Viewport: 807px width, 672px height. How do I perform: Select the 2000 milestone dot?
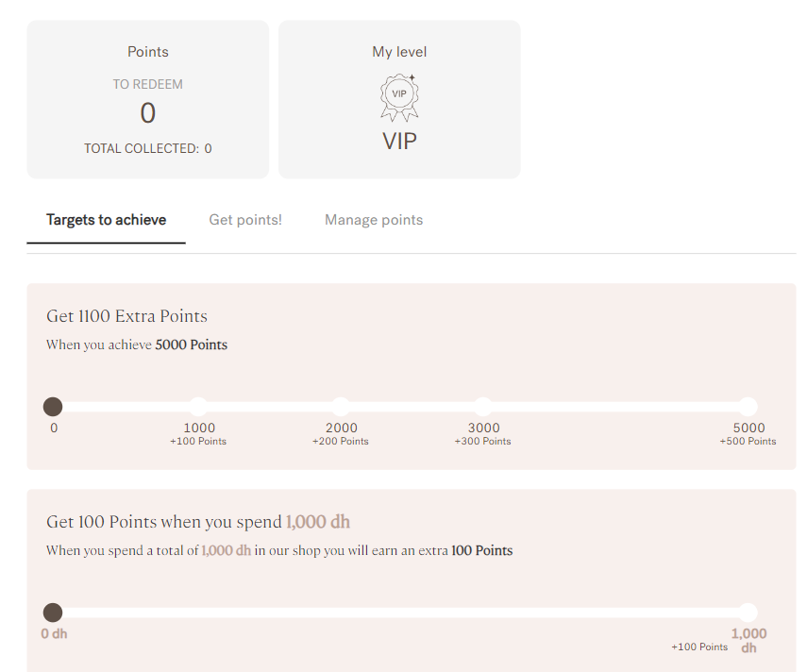(x=341, y=407)
